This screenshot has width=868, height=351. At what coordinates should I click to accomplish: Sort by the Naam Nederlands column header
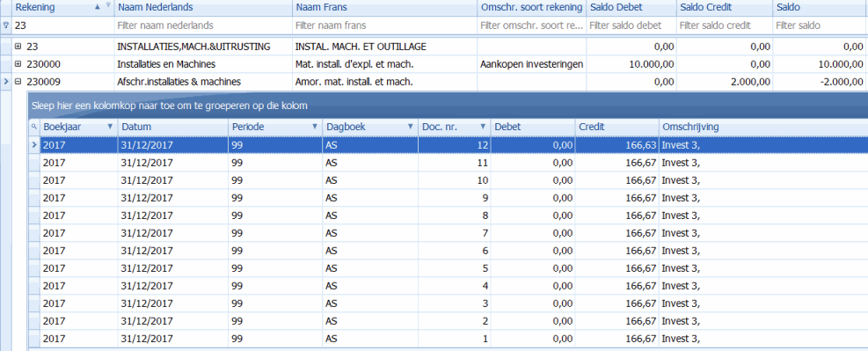pyautogui.click(x=203, y=7)
